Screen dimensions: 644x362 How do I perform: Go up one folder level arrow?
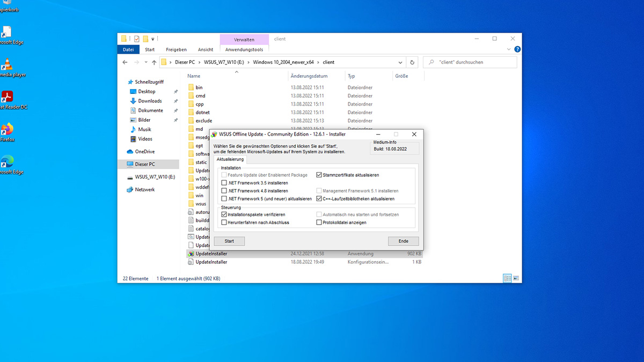pos(154,62)
